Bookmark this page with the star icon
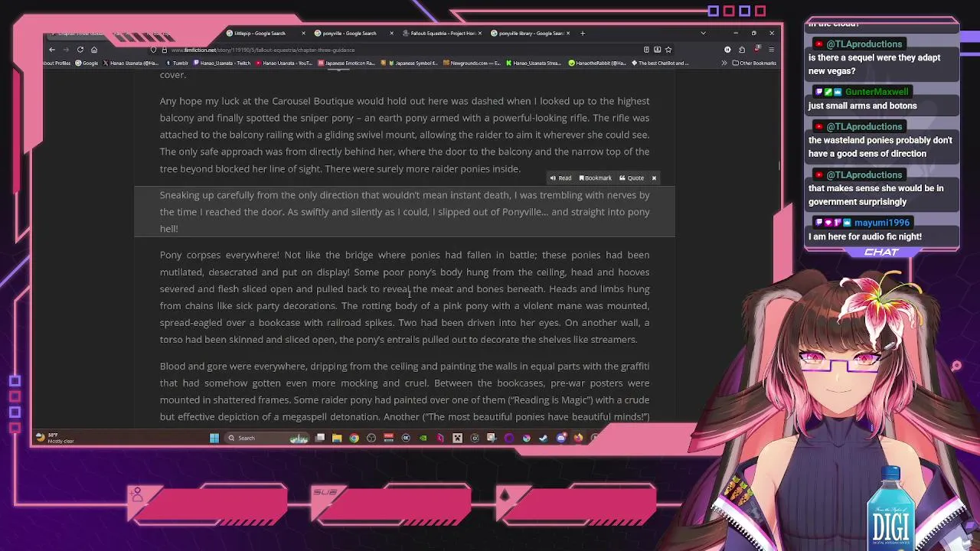980x551 pixels. 668,50
